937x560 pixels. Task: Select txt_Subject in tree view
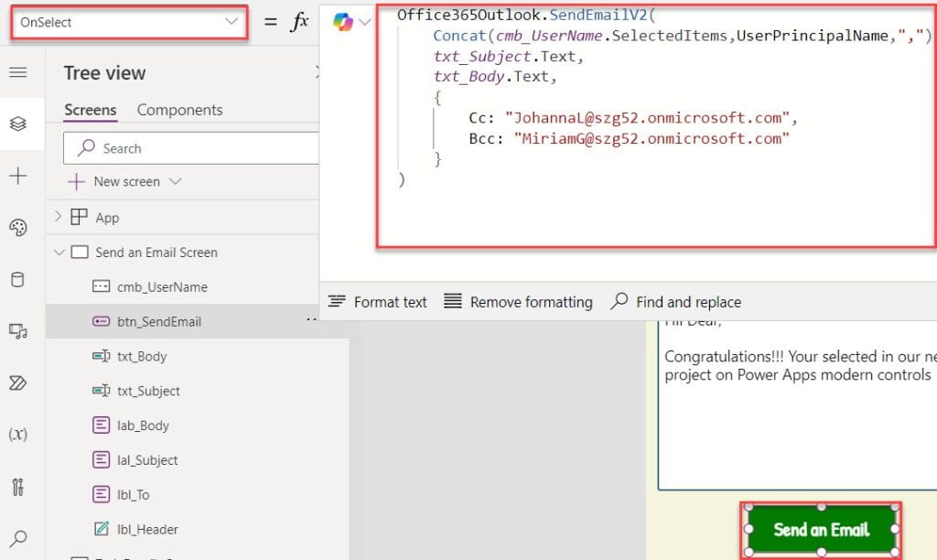[148, 391]
